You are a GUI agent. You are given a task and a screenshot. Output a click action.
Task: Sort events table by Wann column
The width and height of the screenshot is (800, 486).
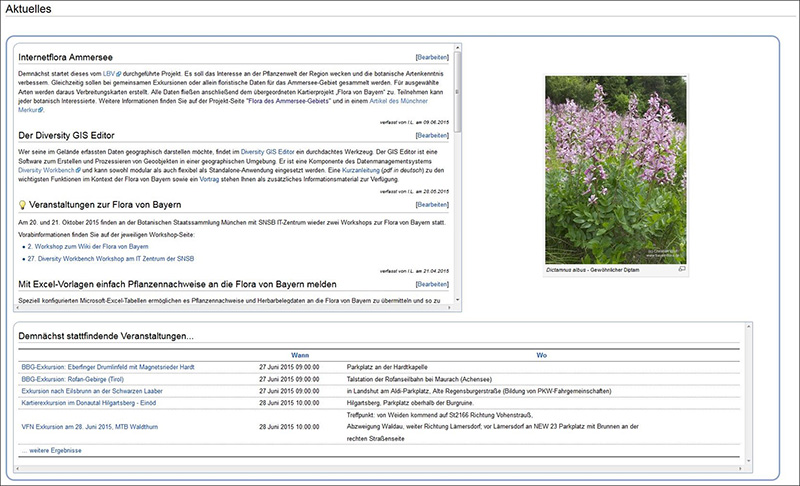pyautogui.click(x=300, y=355)
